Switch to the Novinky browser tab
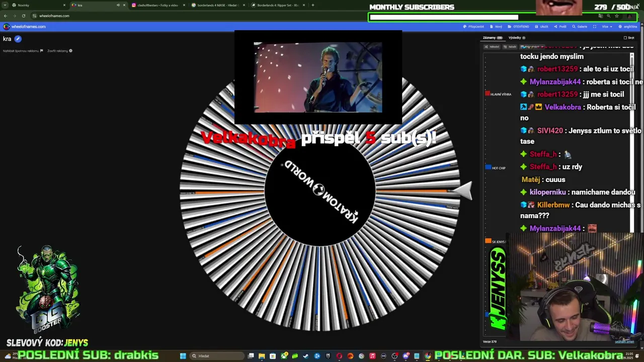This screenshot has height=362, width=644. [38, 5]
